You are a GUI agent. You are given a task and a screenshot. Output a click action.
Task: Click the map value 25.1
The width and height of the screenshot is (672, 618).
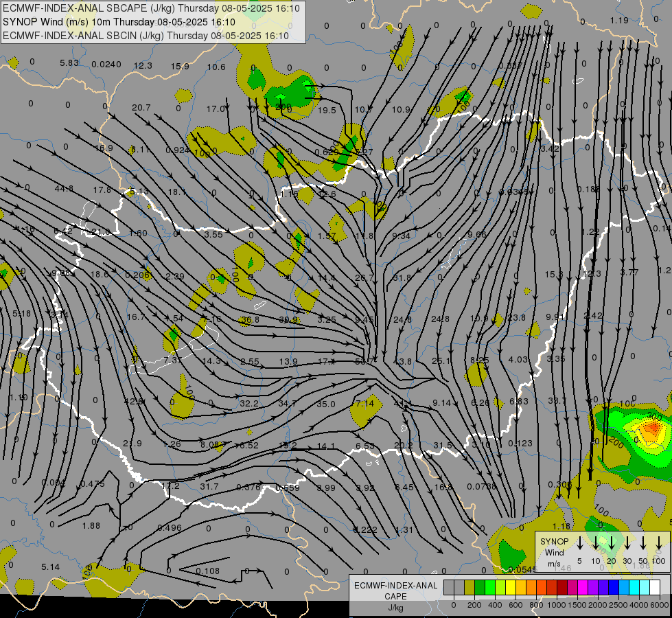click(x=441, y=360)
